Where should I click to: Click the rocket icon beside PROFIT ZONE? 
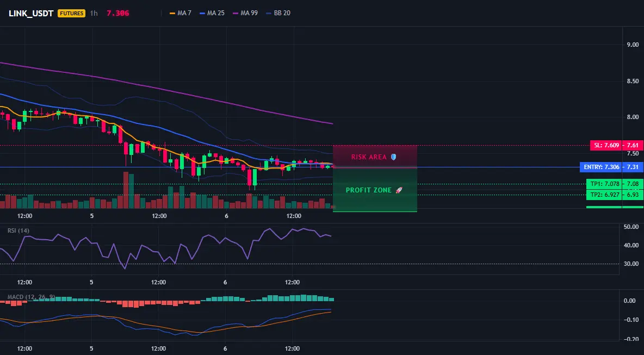tap(399, 190)
